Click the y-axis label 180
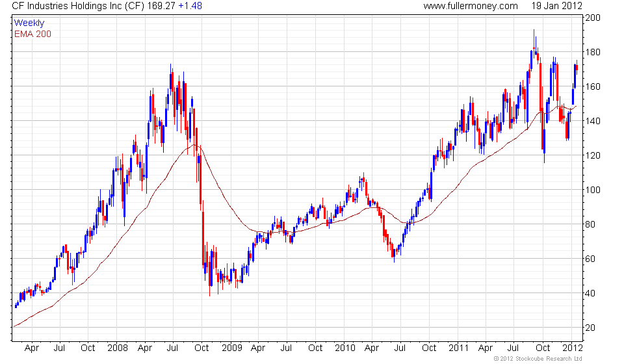 593,52
